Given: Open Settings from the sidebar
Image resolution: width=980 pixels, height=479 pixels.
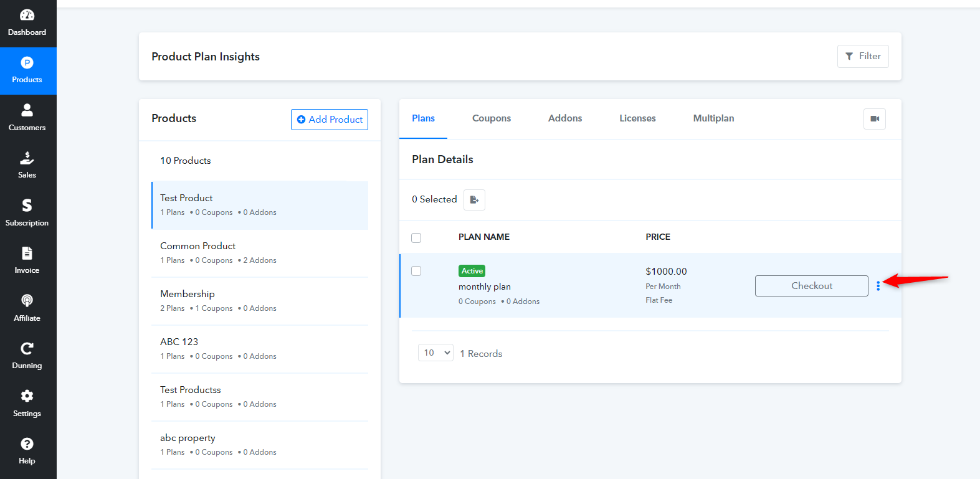Looking at the screenshot, I should (27, 404).
